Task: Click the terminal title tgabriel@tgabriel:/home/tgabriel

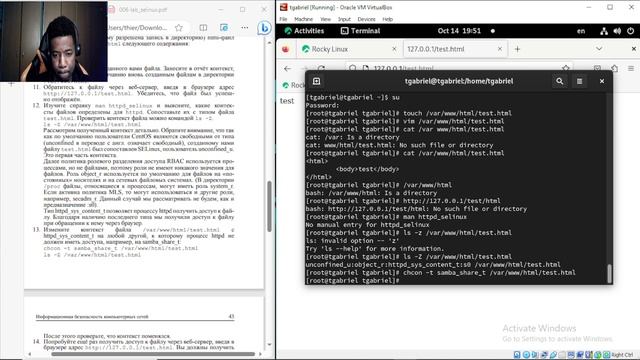Action: pos(459,81)
